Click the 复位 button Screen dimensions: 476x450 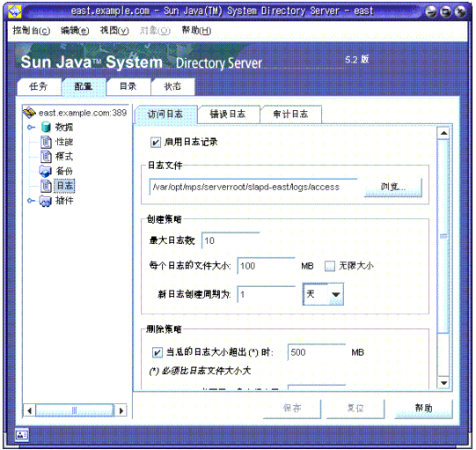coord(355,408)
